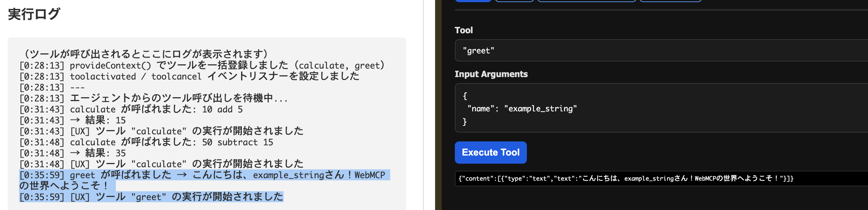Click the JSON result output below Execute Tool
Screen dimensions: 868x210
(626, 179)
